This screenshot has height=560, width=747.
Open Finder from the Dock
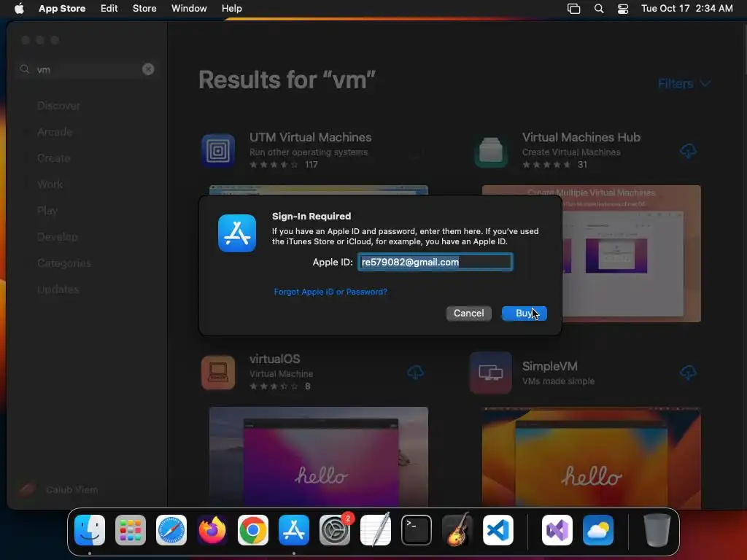[x=90, y=530]
